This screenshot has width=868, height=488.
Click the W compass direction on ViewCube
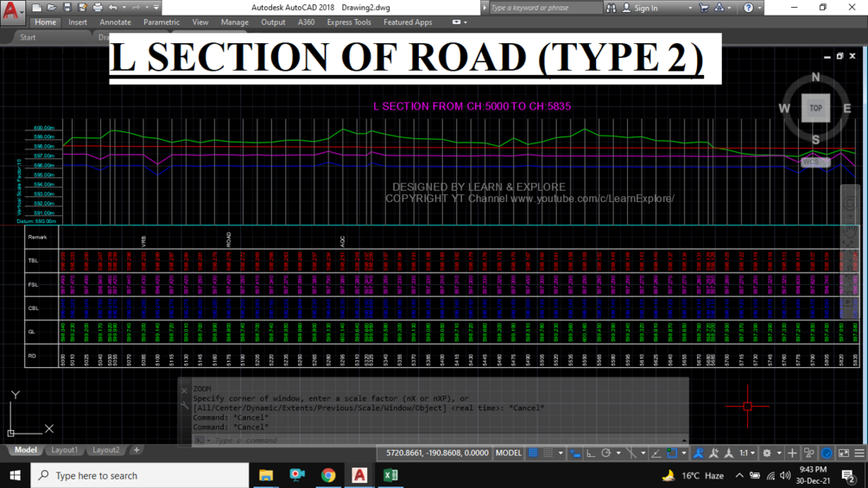[x=784, y=109]
